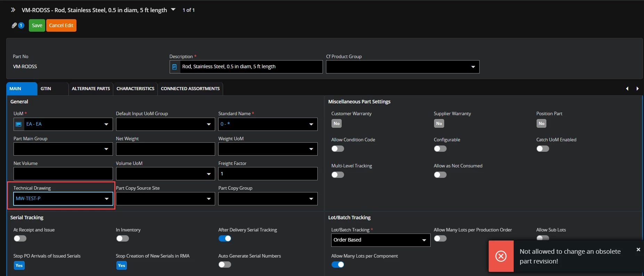Expand the navigation panel chevron icon

[x=13, y=10]
